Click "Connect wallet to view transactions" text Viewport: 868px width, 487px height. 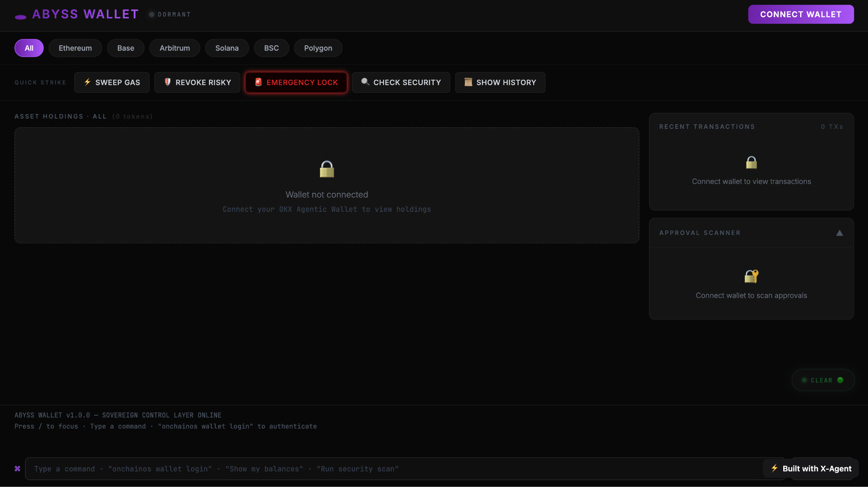pyautogui.click(x=751, y=181)
